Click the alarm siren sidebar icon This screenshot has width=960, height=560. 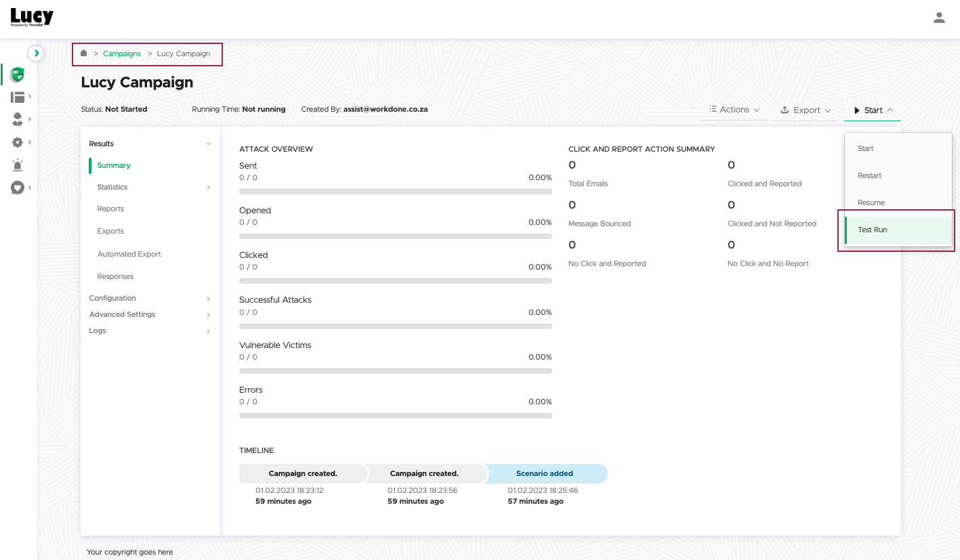pos(18,165)
